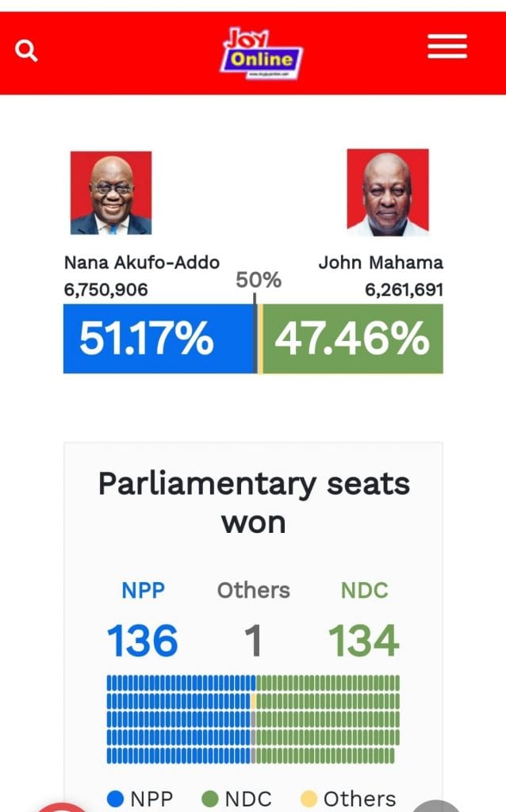Open the hamburger menu
Screen dimensions: 506x812
447,47
